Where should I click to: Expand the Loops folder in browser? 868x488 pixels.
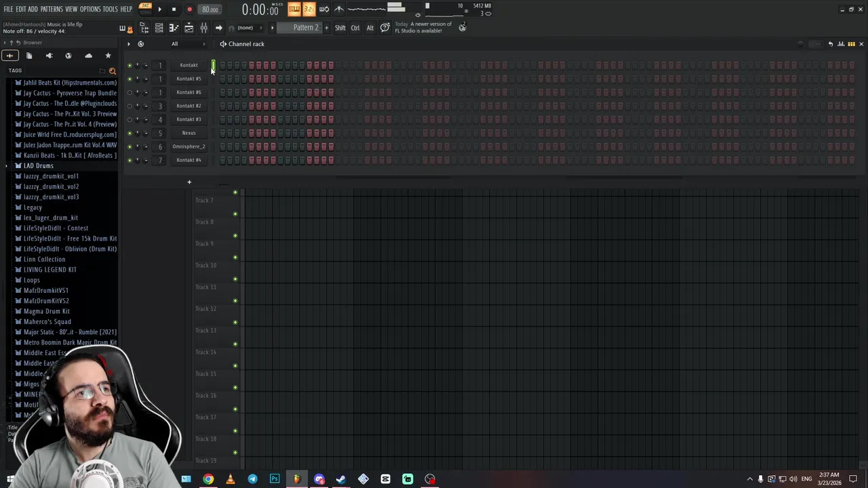(x=31, y=280)
